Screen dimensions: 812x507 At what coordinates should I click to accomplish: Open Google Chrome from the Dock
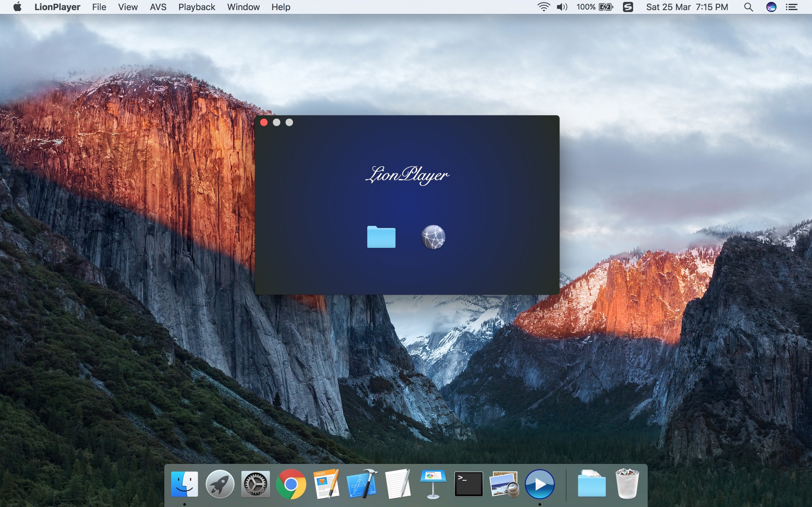click(x=291, y=484)
